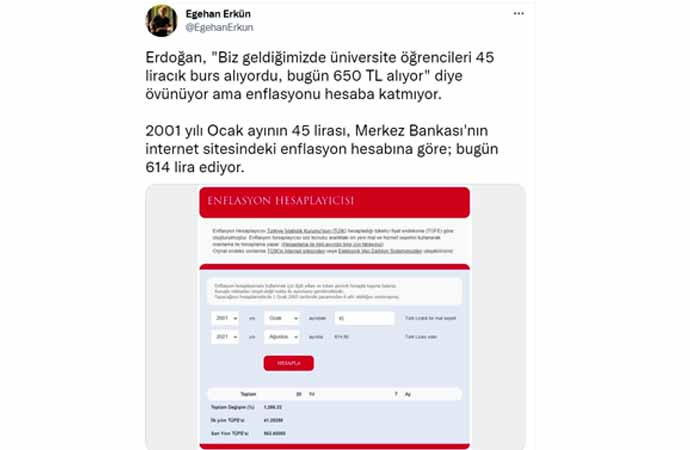Viewport: 690px width, 450px height.
Task: Select the Toplam Değişim percentage value
Action: [x=273, y=407]
